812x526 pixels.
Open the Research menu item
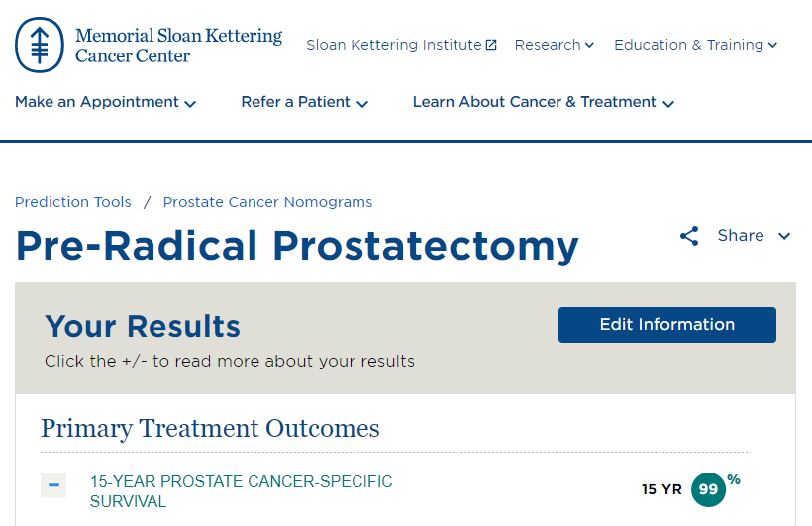tap(548, 45)
